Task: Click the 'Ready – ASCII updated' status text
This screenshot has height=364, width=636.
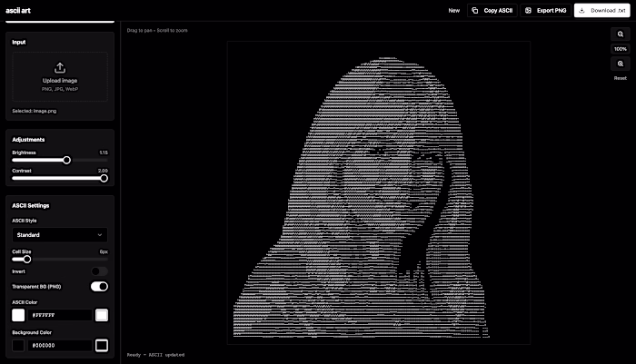Action: pyautogui.click(x=155, y=355)
